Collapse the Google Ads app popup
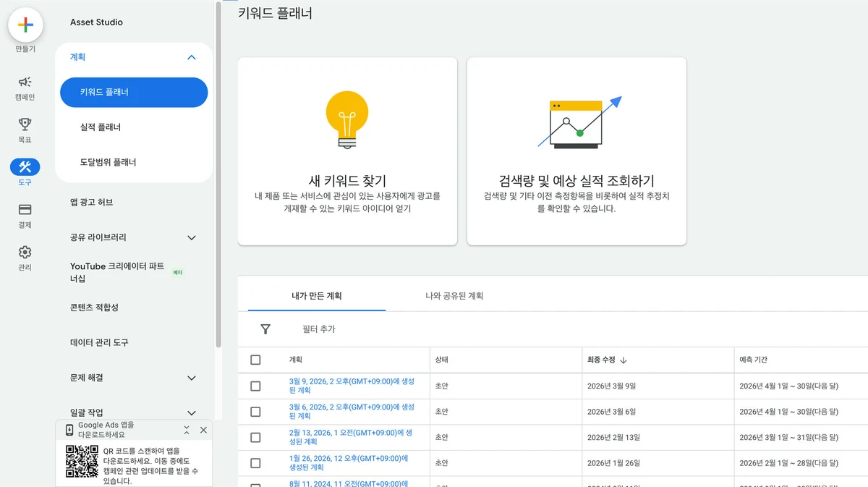This screenshot has height=487, width=868. pos(187,430)
